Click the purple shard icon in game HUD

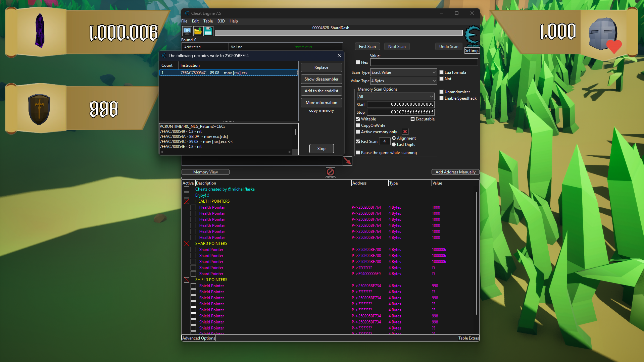40,31
